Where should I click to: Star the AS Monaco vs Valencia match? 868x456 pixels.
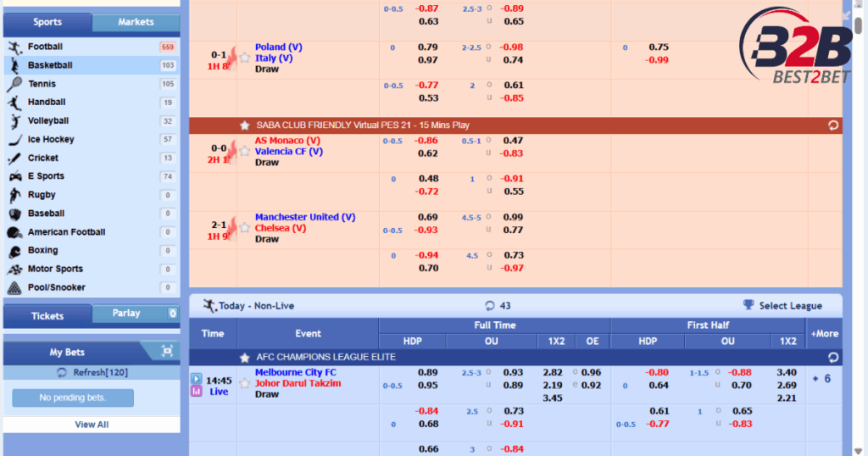point(245,152)
